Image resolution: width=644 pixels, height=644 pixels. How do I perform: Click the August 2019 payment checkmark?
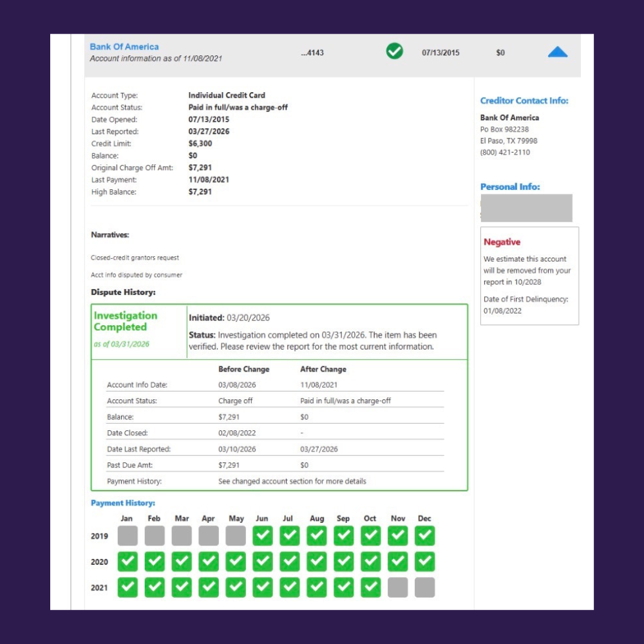point(317,536)
